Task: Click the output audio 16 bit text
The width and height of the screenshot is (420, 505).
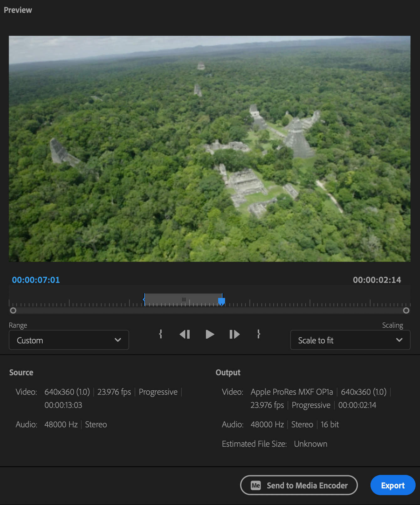Action: pyautogui.click(x=330, y=424)
